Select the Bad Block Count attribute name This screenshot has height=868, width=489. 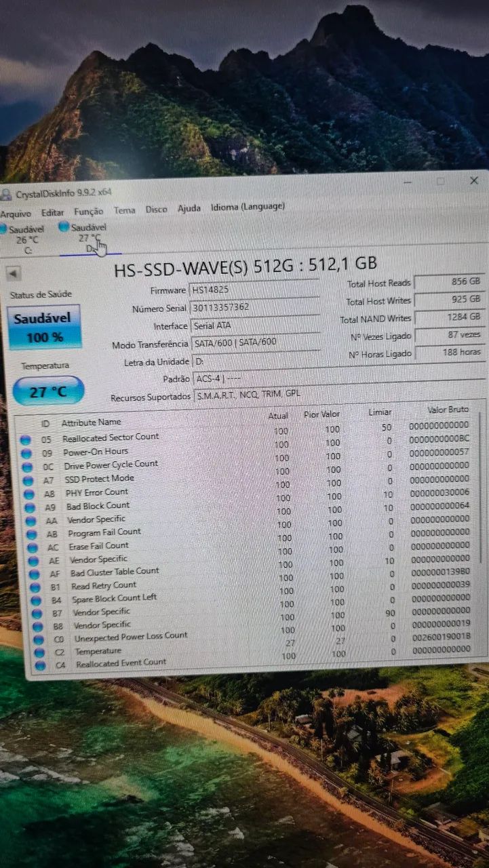[98, 506]
